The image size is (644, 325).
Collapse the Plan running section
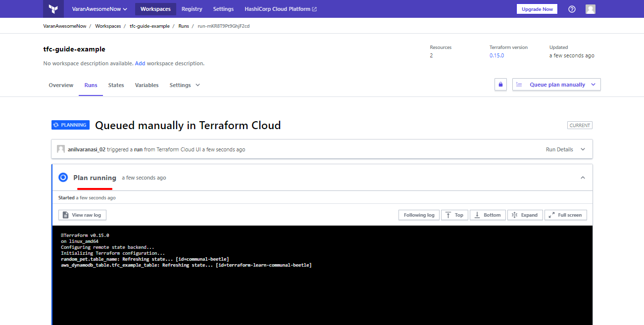tap(583, 177)
